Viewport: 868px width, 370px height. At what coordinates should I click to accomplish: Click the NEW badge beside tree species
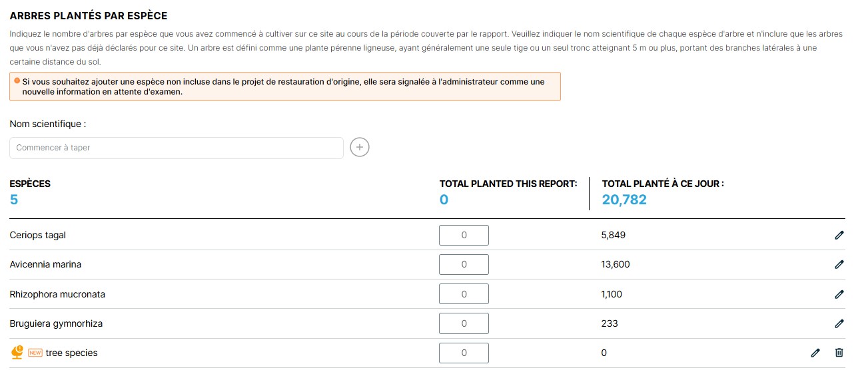(35, 353)
